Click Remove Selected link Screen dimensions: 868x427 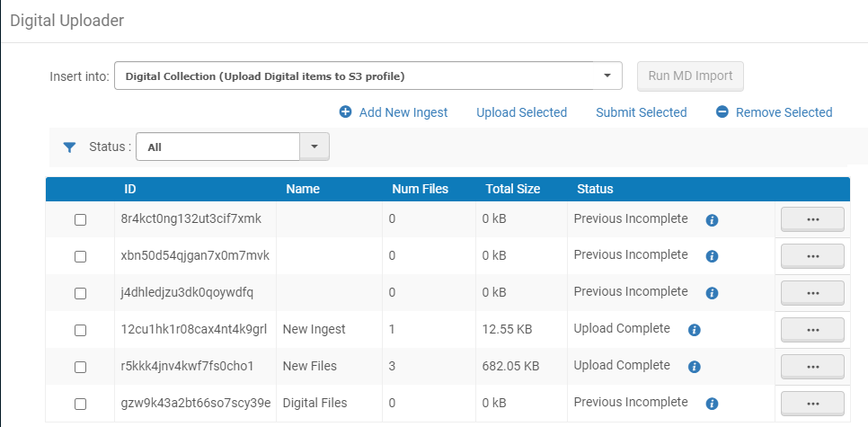click(x=774, y=112)
